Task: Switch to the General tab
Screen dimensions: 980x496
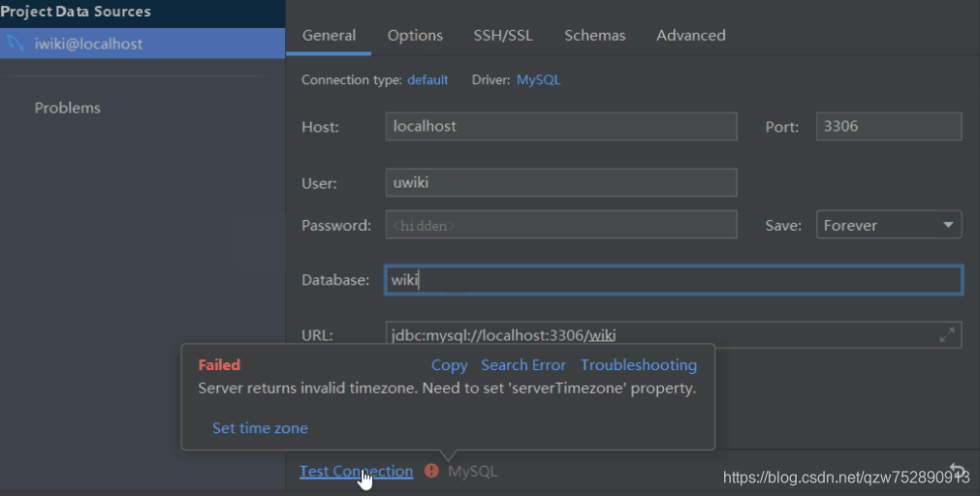Action: 329,36
